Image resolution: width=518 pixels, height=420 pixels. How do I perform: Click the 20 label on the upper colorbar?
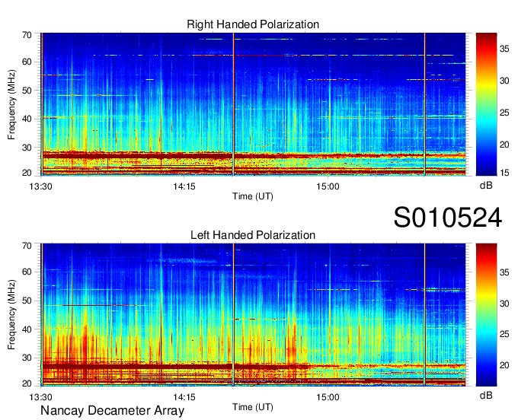click(504, 145)
